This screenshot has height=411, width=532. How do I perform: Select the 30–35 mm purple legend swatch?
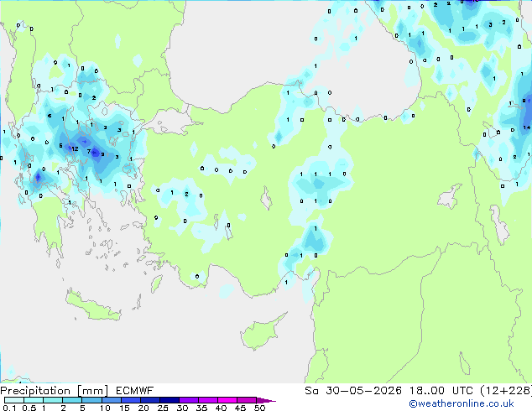(188, 400)
